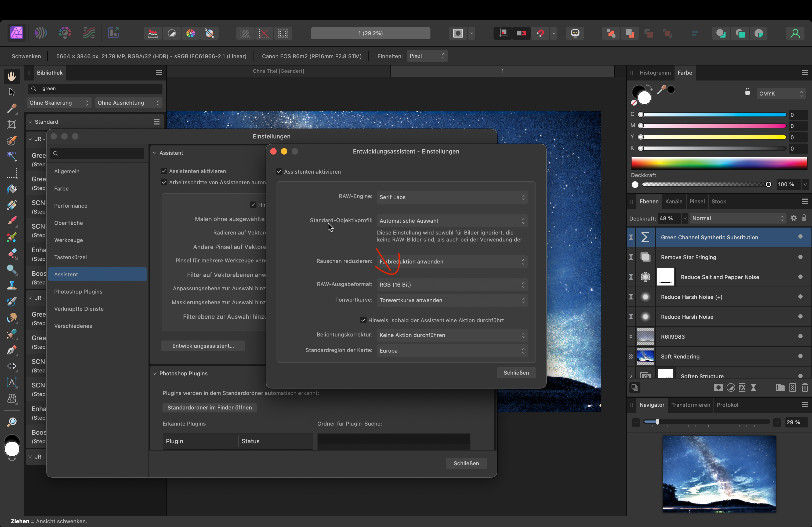Select the Zoom magnifier tool
The width and height of the screenshot is (812, 527).
pos(12,422)
